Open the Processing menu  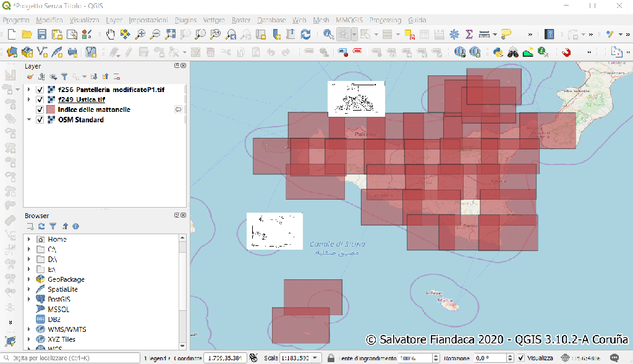pyautogui.click(x=385, y=20)
